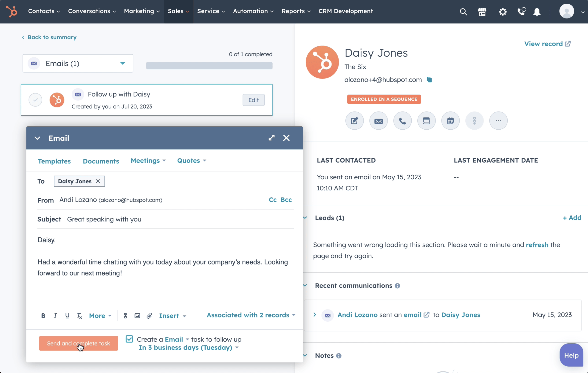
Task: Open the notifications bell
Action: coord(537,12)
